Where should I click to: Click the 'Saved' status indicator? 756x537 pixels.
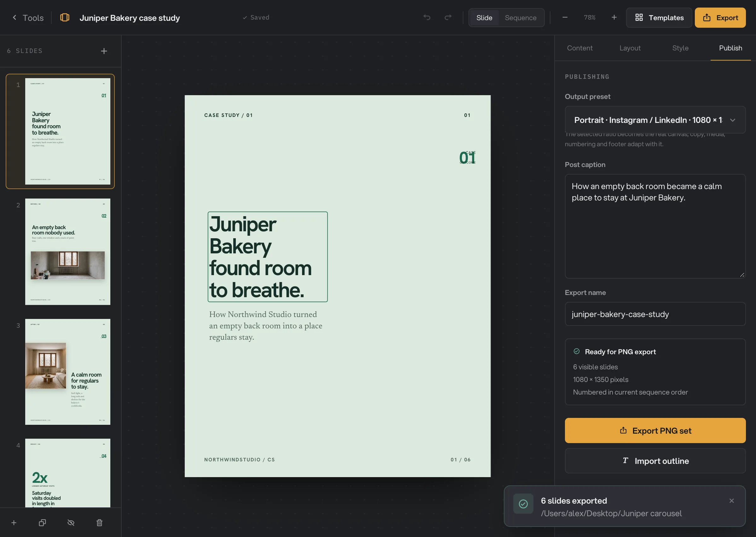click(256, 18)
